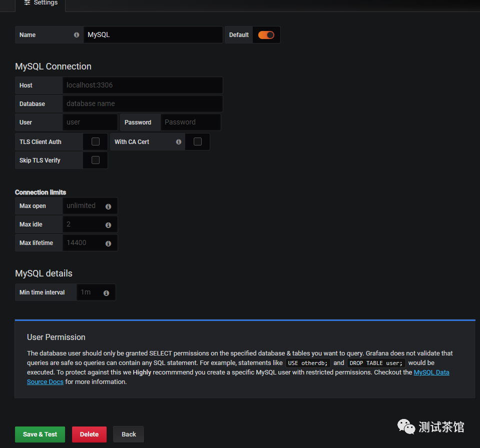480x448 pixels.
Task: Click the 'USE otherdb;' code snippet
Action: (x=308, y=363)
